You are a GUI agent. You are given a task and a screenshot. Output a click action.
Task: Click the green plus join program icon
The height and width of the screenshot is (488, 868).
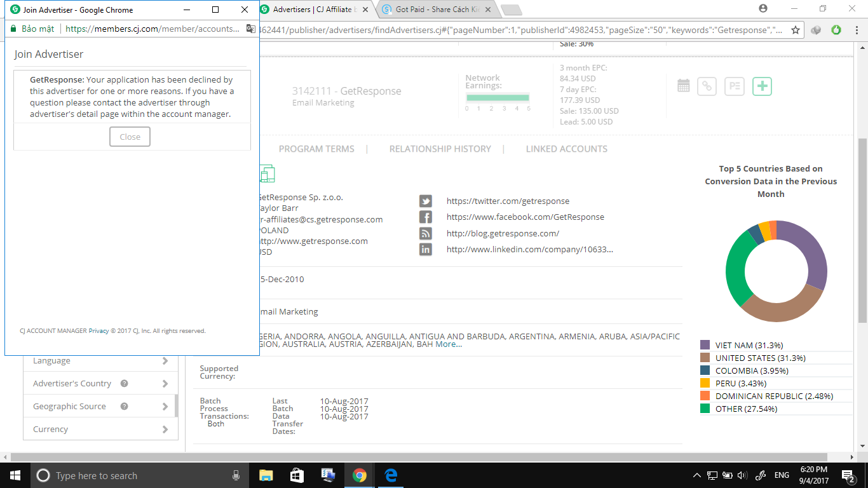tap(762, 86)
